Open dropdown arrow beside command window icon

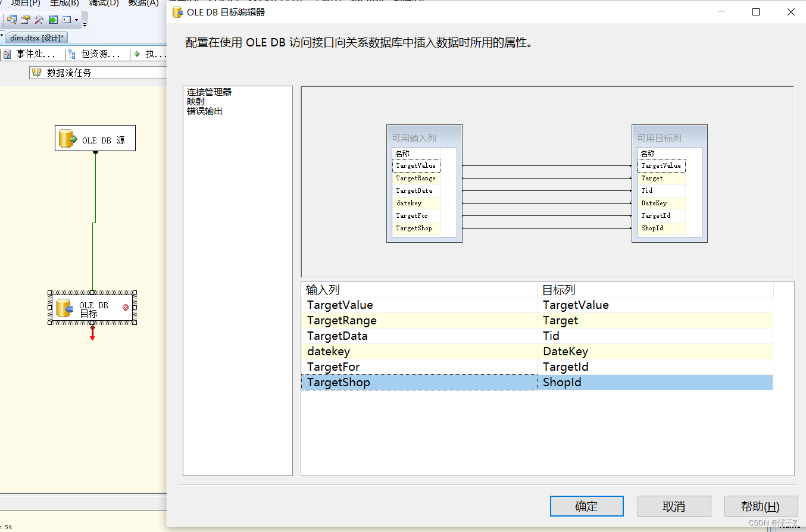pyautogui.click(x=76, y=20)
